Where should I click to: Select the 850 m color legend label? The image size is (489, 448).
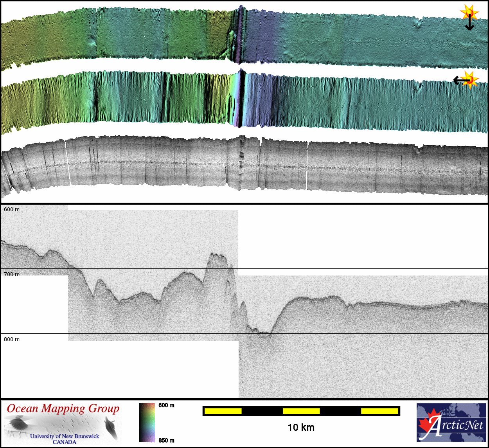pos(166,440)
